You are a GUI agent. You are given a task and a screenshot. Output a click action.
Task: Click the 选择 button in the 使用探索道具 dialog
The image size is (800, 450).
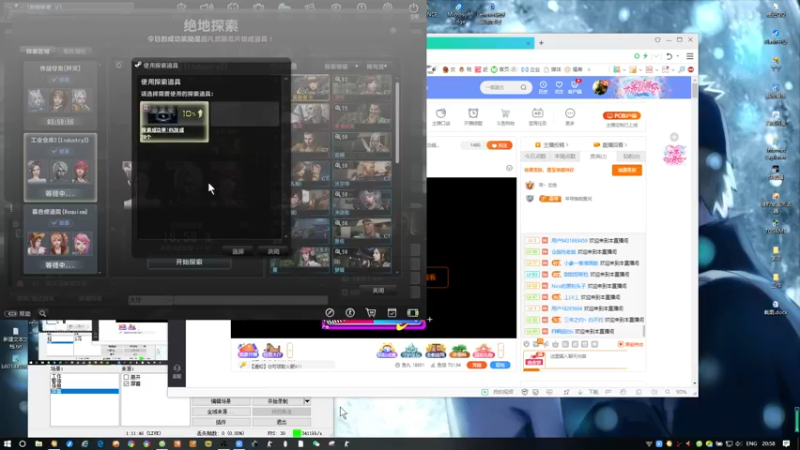pos(238,251)
